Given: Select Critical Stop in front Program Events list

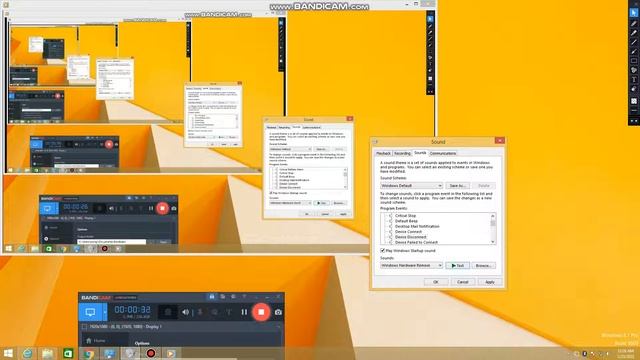Looking at the screenshot, I should pos(405,216).
